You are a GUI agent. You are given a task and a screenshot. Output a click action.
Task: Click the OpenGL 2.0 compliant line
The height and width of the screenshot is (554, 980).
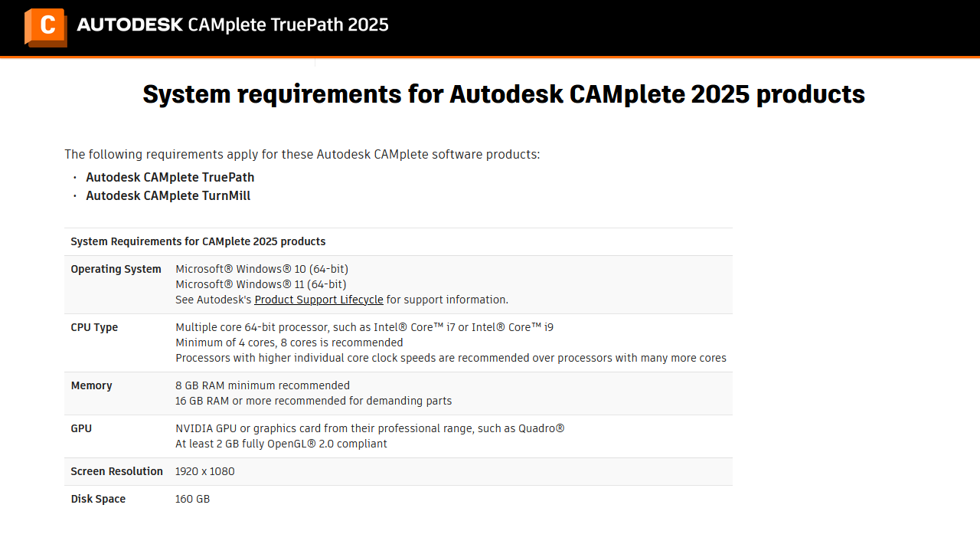(x=281, y=444)
